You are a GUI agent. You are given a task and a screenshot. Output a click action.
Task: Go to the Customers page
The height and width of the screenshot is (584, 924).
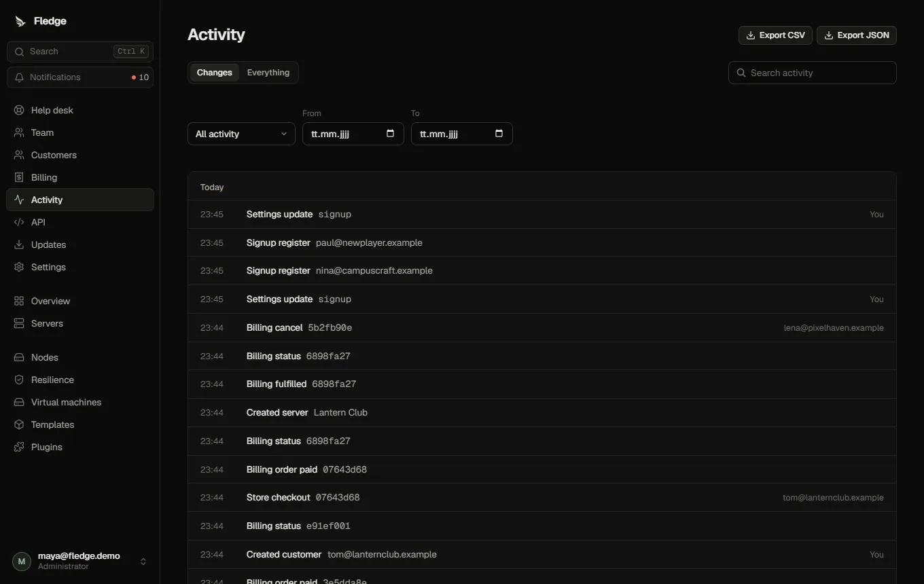click(80, 155)
